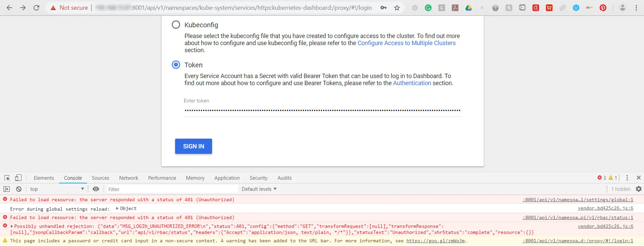Open the eBay extension
This screenshot has height=246, width=644.
pos(590,8)
